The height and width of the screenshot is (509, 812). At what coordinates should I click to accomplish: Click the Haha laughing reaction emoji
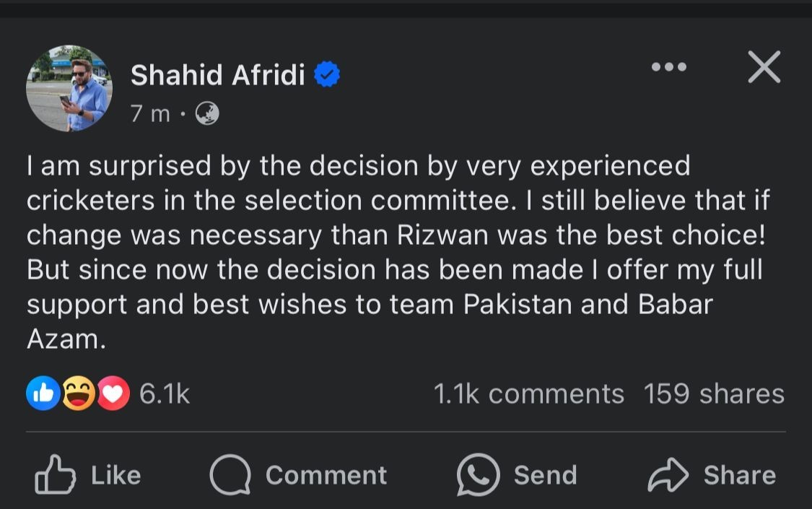click(x=78, y=393)
